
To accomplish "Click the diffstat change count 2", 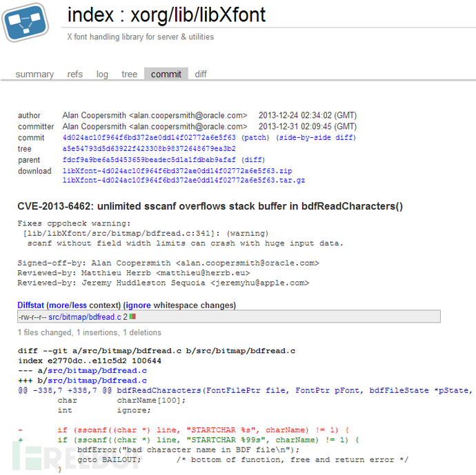I will coord(125,317).
